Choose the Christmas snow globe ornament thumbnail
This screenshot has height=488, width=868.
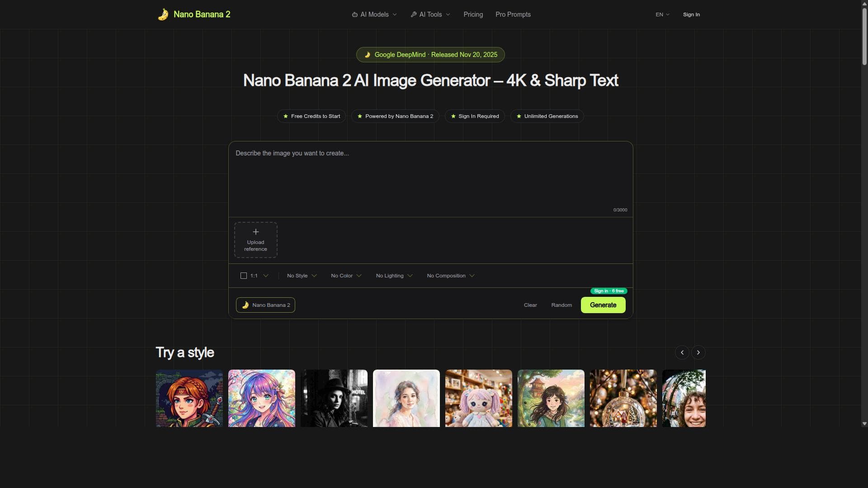click(623, 398)
